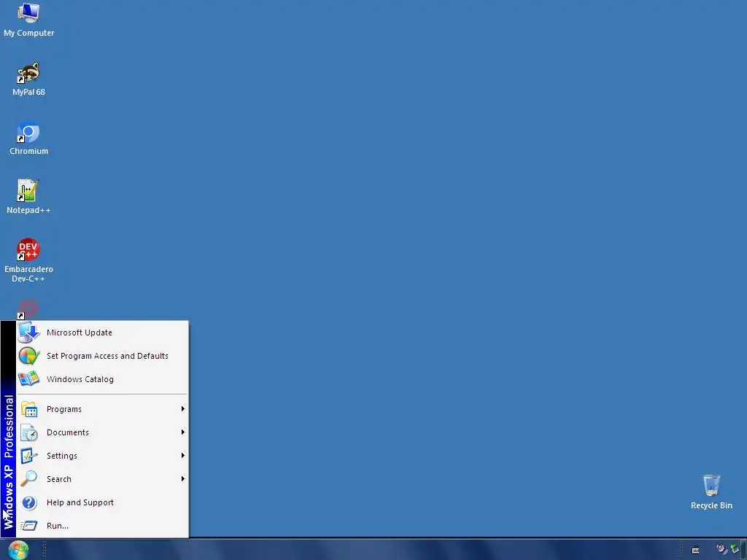Image resolution: width=747 pixels, height=560 pixels.
Task: Click the show desktop strip at the taskbar's end
Action: click(743, 550)
